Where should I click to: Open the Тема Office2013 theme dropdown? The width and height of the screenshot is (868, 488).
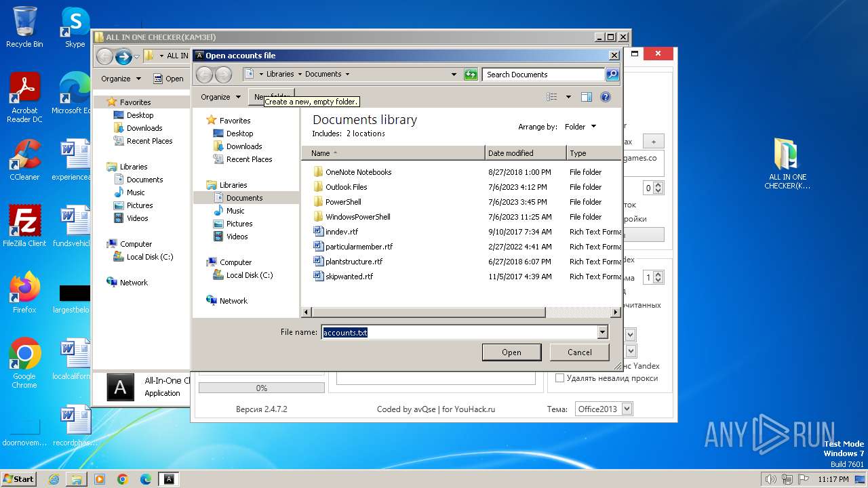pyautogui.click(x=627, y=409)
